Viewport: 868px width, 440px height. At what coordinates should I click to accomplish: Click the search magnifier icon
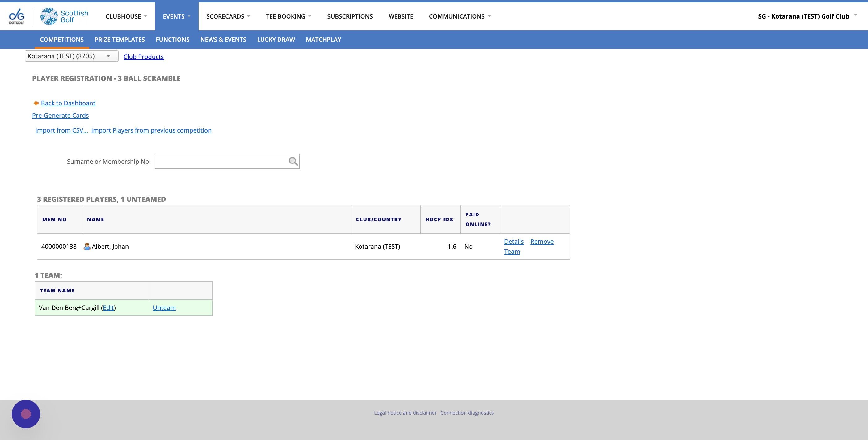coord(293,162)
